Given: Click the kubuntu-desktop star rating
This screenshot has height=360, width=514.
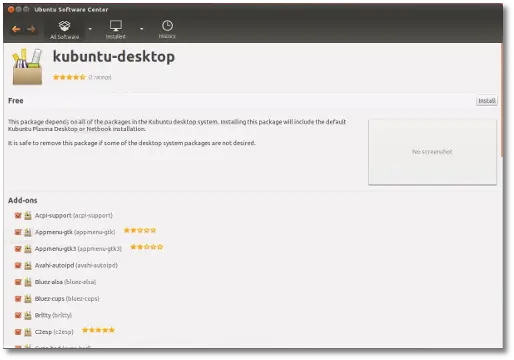Looking at the screenshot, I should point(69,77).
